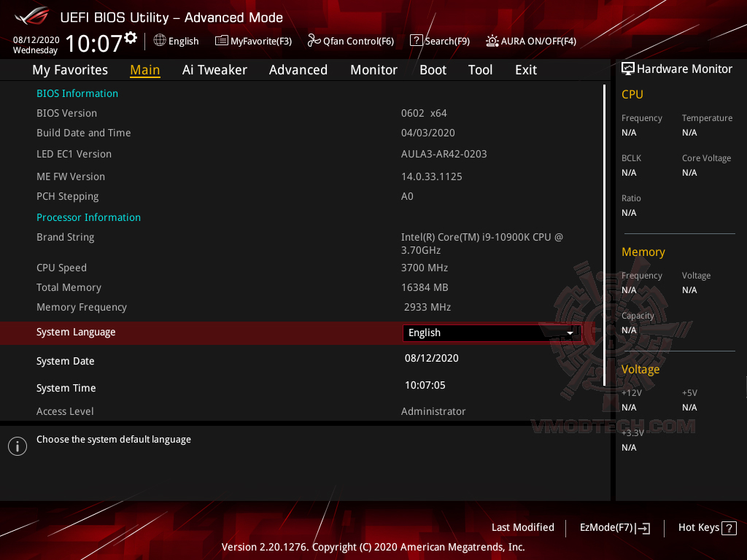Click CPU Speed value 3700 MHz
The image size is (747, 560).
click(x=425, y=268)
